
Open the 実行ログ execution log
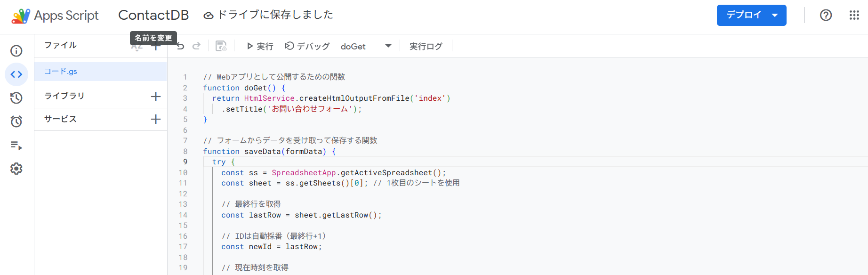click(426, 46)
